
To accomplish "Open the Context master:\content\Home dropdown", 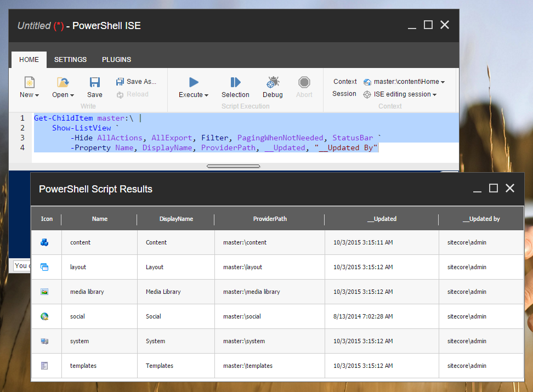I will [443, 82].
